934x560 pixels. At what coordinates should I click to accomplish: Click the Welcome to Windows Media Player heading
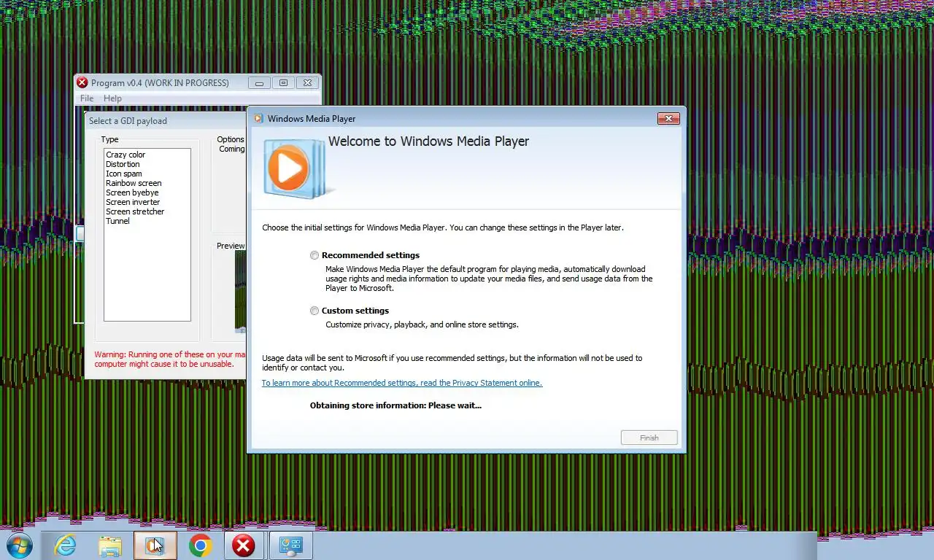(428, 141)
